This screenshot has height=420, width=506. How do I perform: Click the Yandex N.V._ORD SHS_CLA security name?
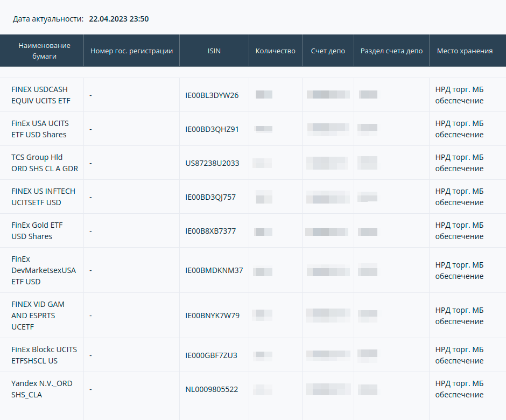tap(41, 389)
